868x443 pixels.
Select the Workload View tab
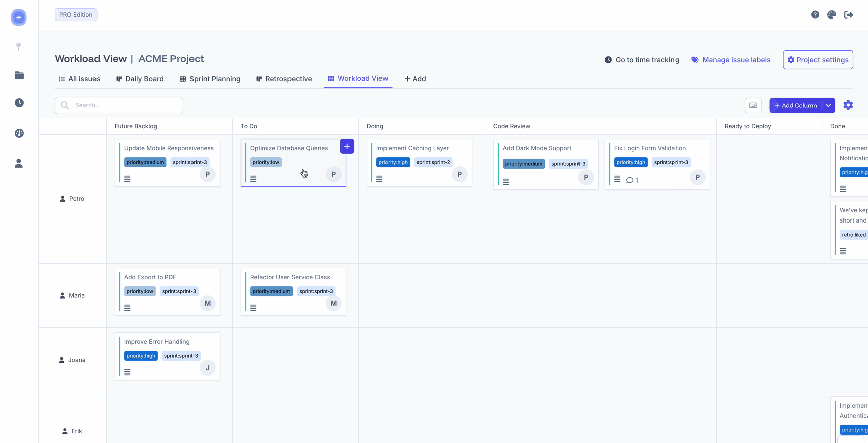click(x=358, y=78)
